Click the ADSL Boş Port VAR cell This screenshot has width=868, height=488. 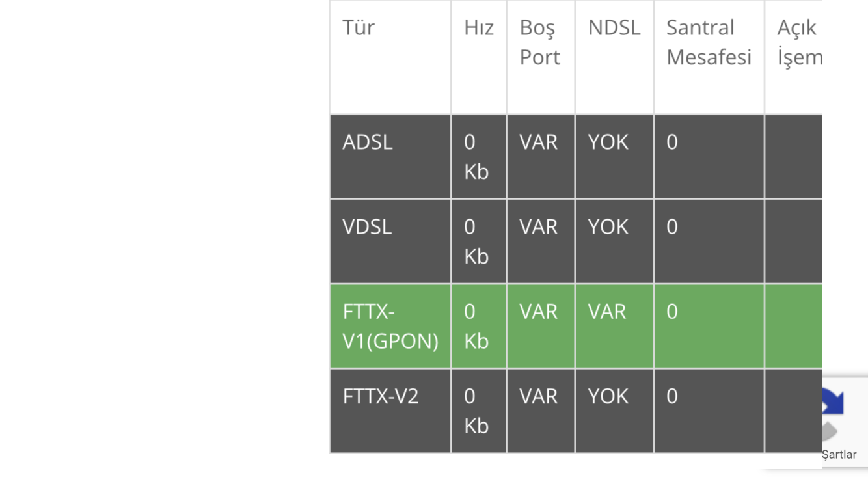(x=538, y=142)
